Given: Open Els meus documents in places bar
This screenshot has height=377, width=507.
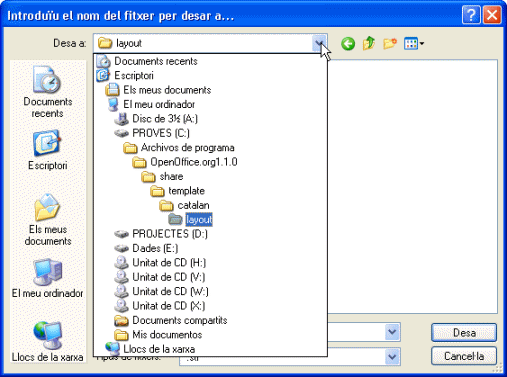Looking at the screenshot, I should [x=47, y=220].
